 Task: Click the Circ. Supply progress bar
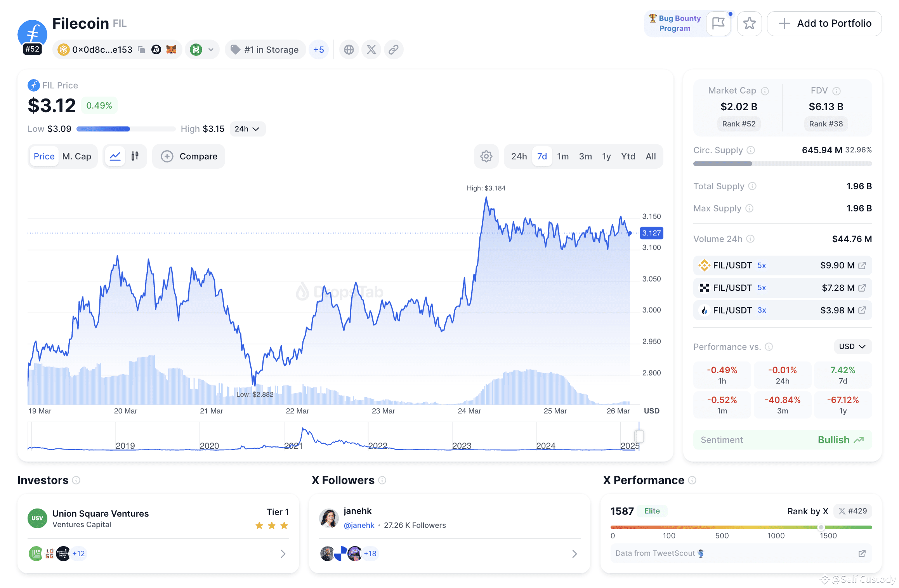click(783, 164)
